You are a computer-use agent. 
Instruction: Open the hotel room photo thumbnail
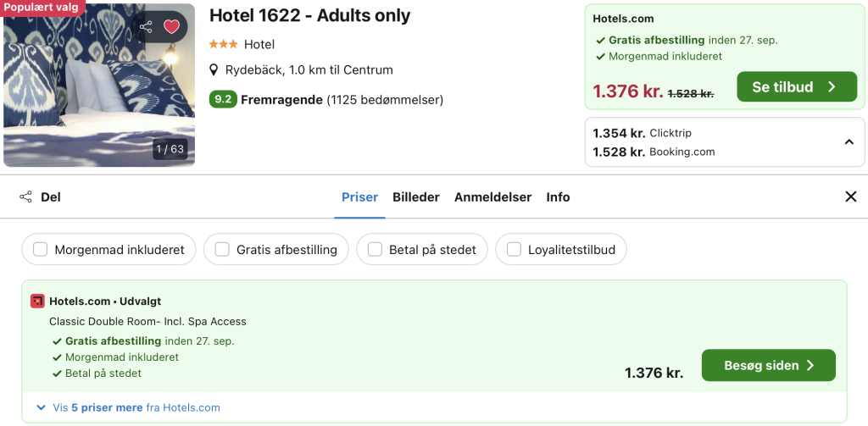(x=99, y=86)
